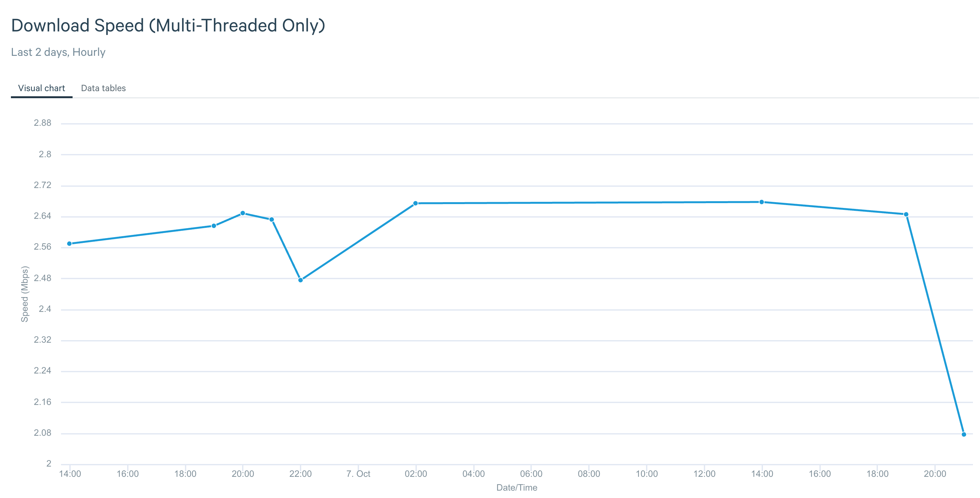This screenshot has width=980, height=498.
Task: Click the 2.88 y-axis label
Action: pos(42,123)
